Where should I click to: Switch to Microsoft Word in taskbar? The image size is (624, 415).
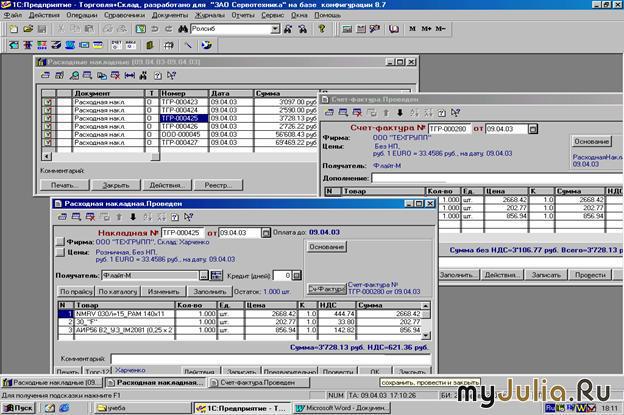341,408
